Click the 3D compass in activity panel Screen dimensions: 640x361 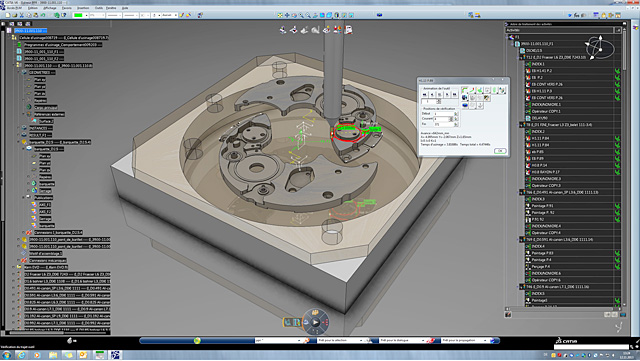pyautogui.click(x=599, y=48)
